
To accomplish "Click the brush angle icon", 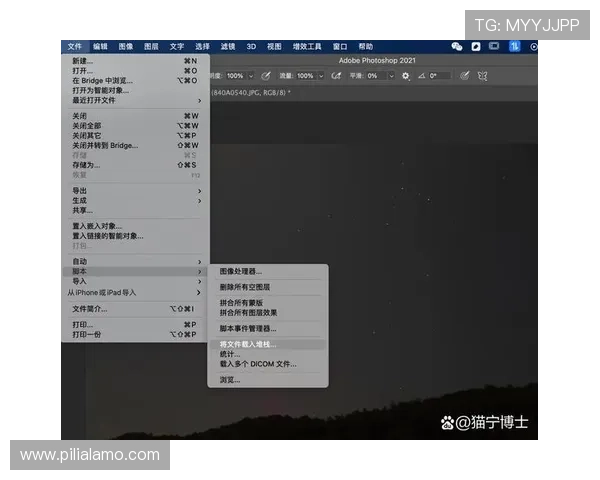I will pos(421,76).
